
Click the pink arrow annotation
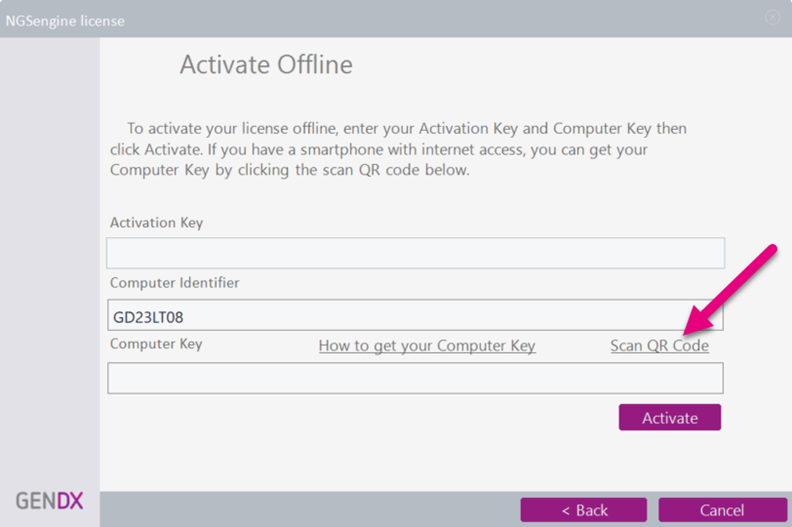[x=730, y=290]
